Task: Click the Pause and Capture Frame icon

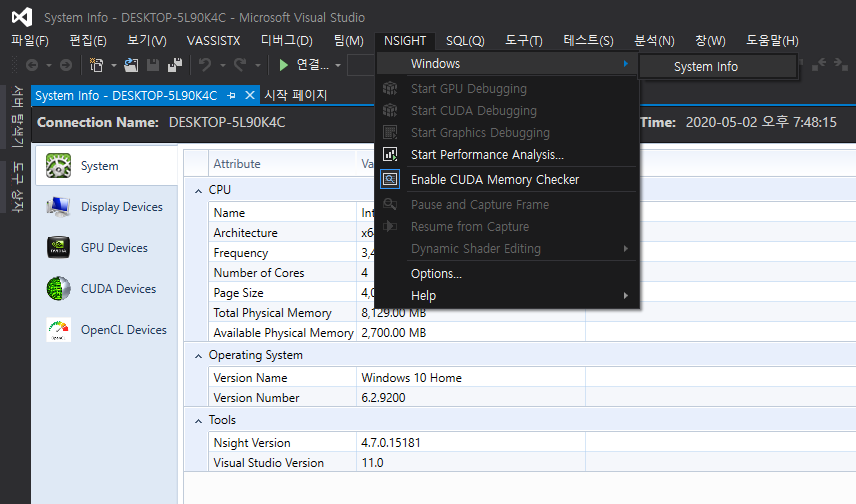Action: tap(390, 204)
